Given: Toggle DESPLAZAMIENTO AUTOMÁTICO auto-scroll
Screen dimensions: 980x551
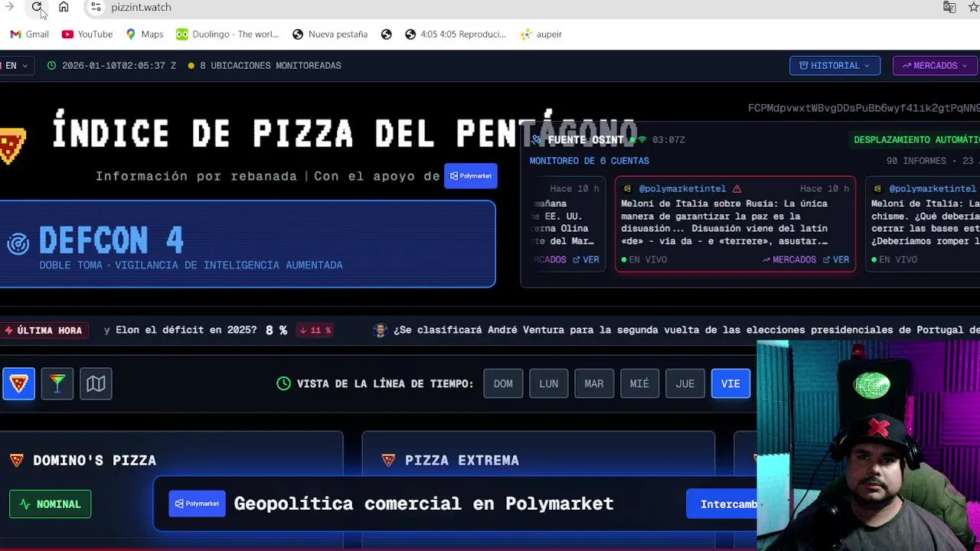Looking at the screenshot, I should [x=916, y=139].
